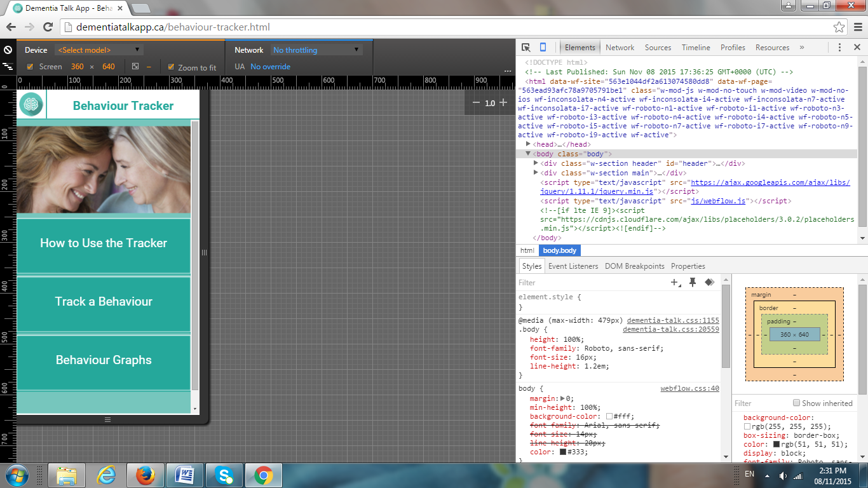The image size is (868, 488).
Task: Select the Elements tab
Action: click(x=580, y=48)
